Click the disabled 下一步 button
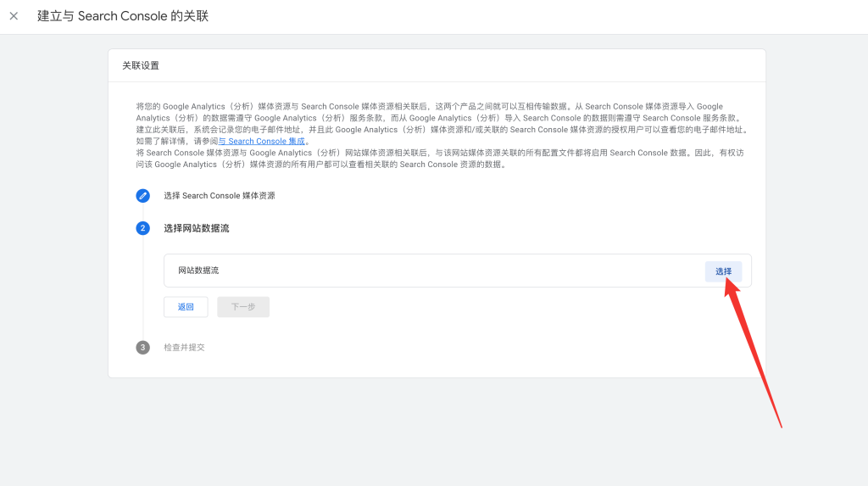 [243, 306]
